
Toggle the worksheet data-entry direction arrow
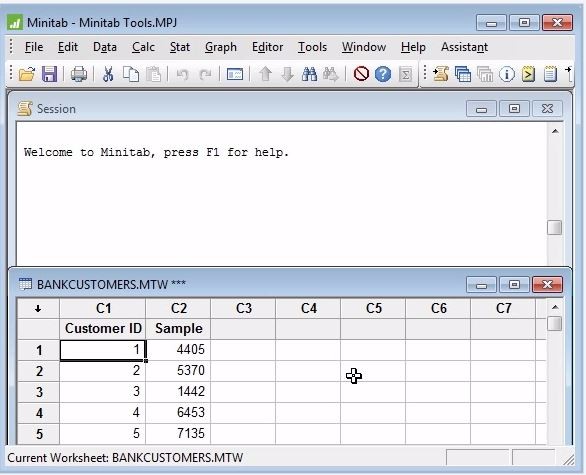pos(38,308)
